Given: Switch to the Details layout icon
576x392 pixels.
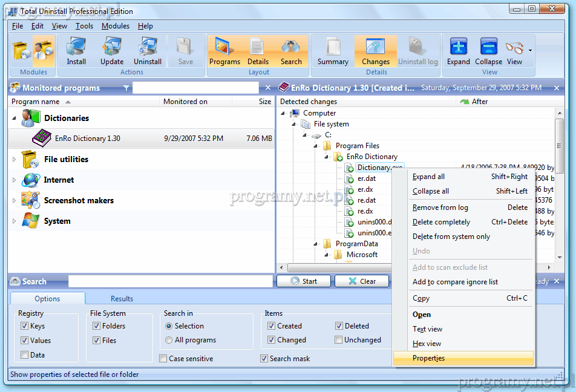Looking at the screenshot, I should point(258,51).
